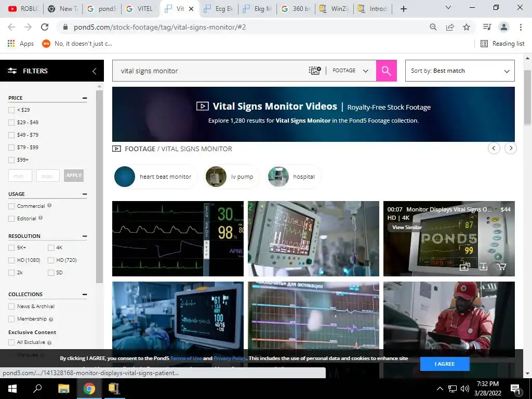Click the pink search magnifier button
The width and height of the screenshot is (532, 399).
386,71
